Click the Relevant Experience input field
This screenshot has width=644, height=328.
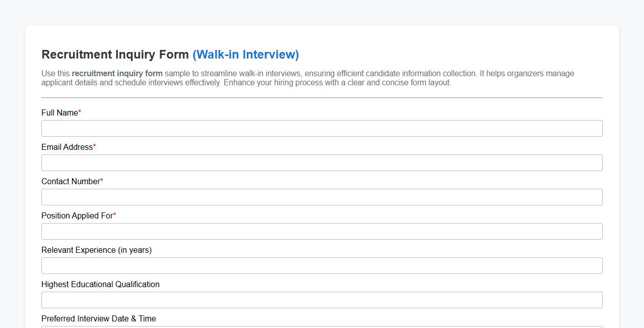322,265
